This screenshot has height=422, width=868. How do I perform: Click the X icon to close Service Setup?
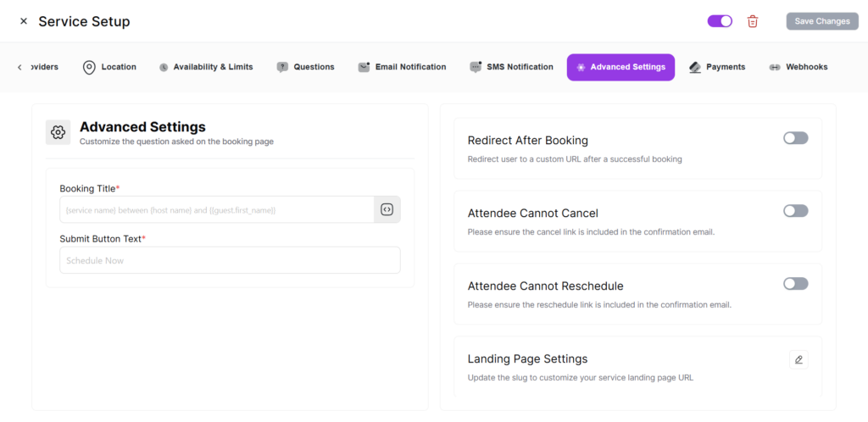24,21
